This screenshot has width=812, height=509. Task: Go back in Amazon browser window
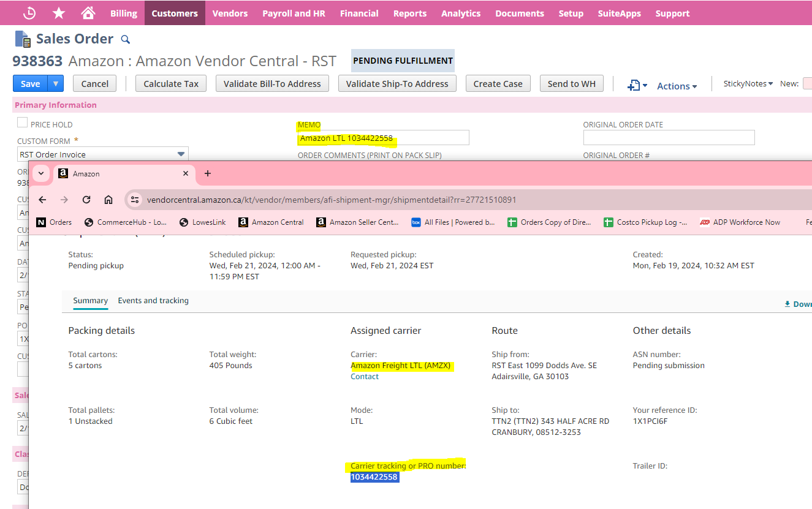click(x=42, y=200)
